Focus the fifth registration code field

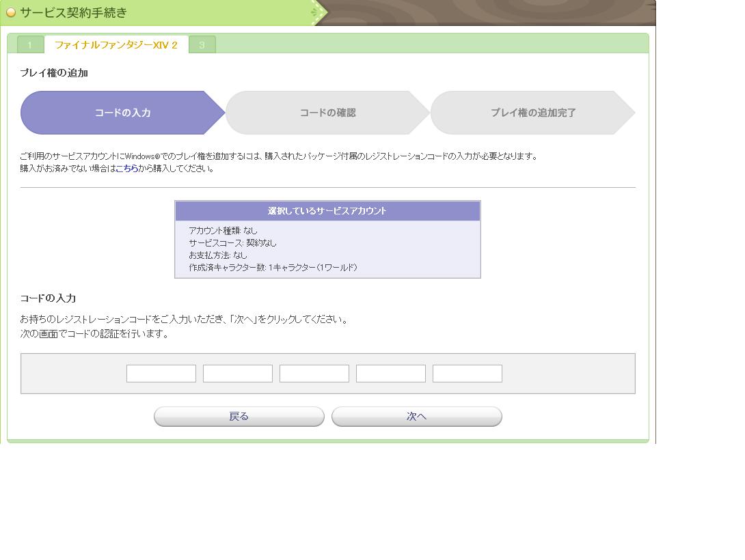point(467,374)
